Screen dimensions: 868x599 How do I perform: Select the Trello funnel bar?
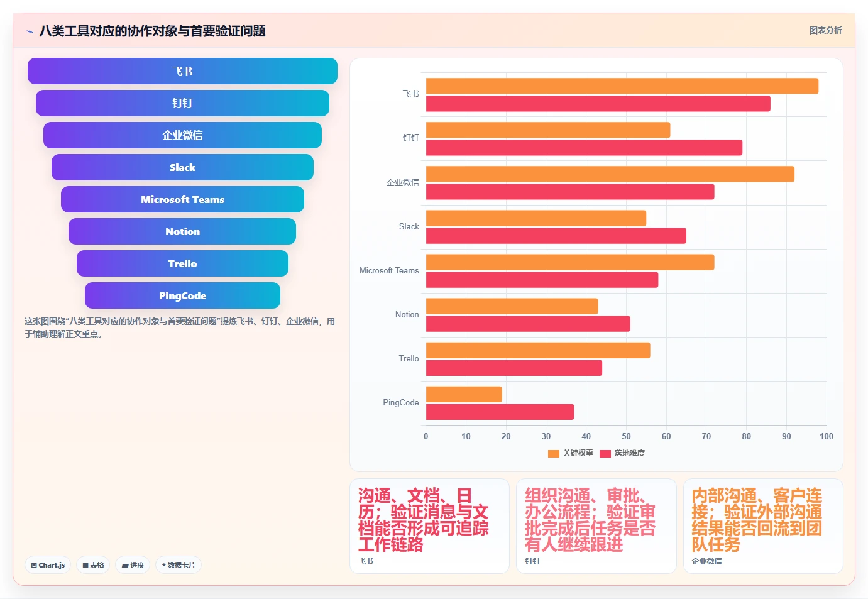pyautogui.click(x=182, y=263)
